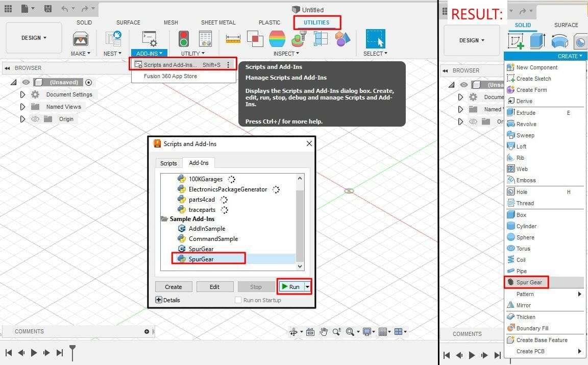Click the Select tool icon above SELECT
588x365 pixels.
[x=375, y=39]
